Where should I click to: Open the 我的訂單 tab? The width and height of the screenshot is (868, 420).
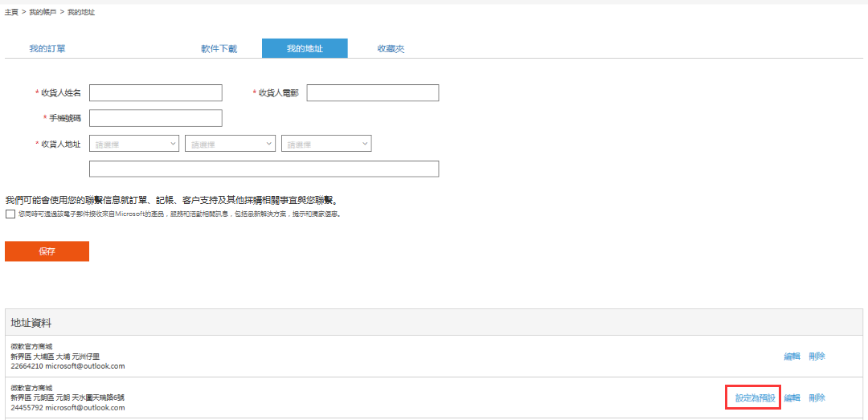pos(47,49)
